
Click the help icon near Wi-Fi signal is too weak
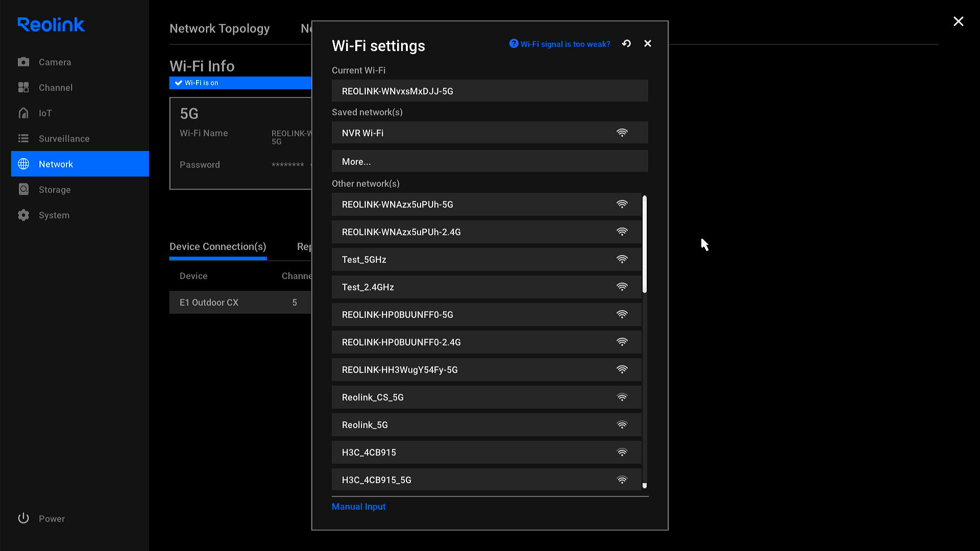coord(513,44)
